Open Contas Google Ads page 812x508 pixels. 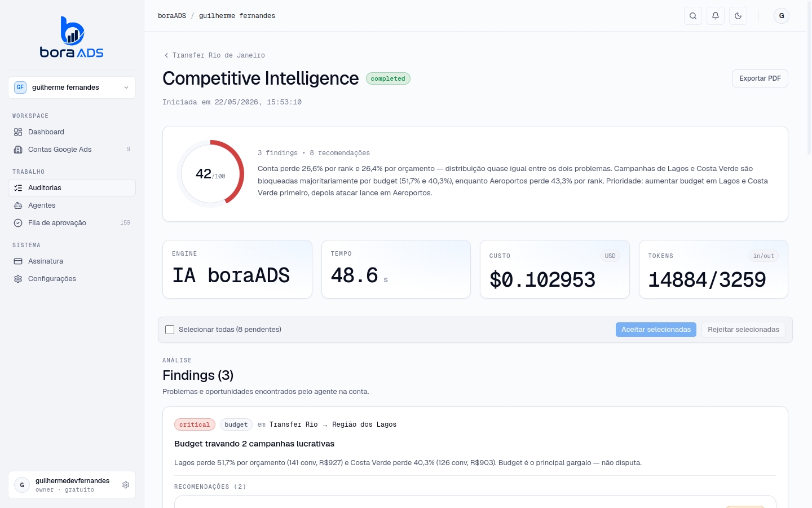pos(72,150)
